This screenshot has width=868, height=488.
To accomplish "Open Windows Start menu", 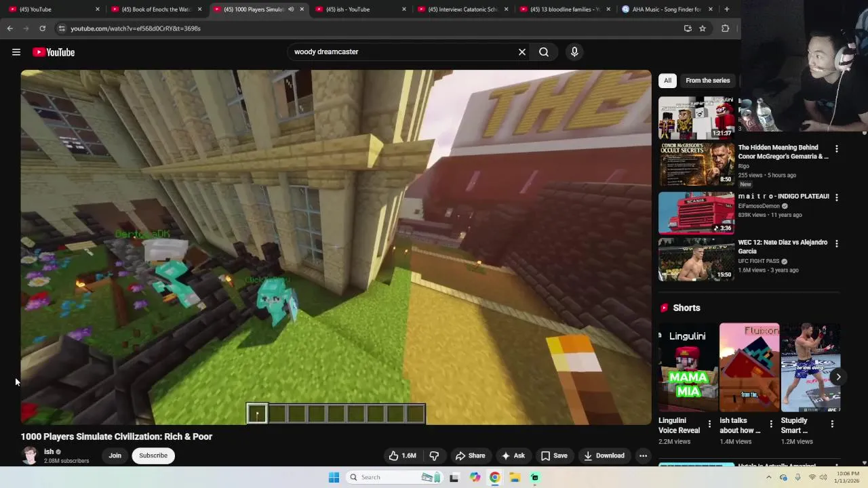I will coord(334,477).
